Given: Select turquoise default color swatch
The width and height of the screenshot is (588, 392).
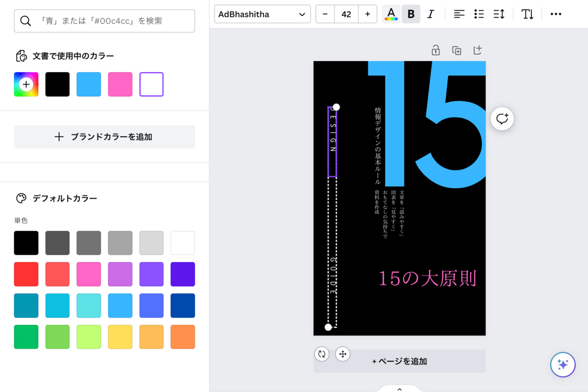Looking at the screenshot, I should 89,306.
